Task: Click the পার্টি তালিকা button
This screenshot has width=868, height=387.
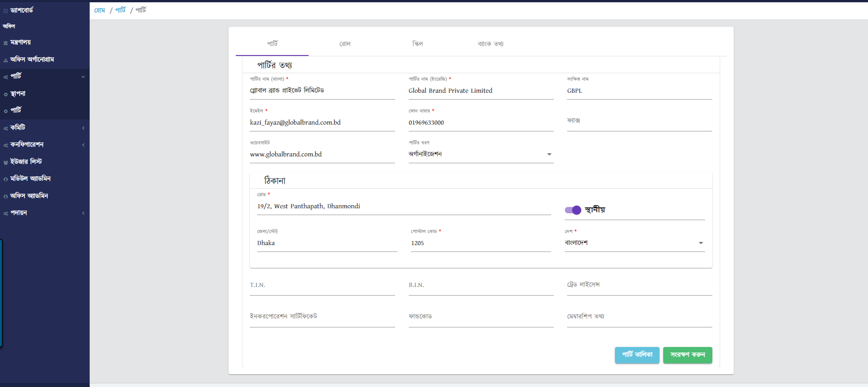Action: pos(637,355)
